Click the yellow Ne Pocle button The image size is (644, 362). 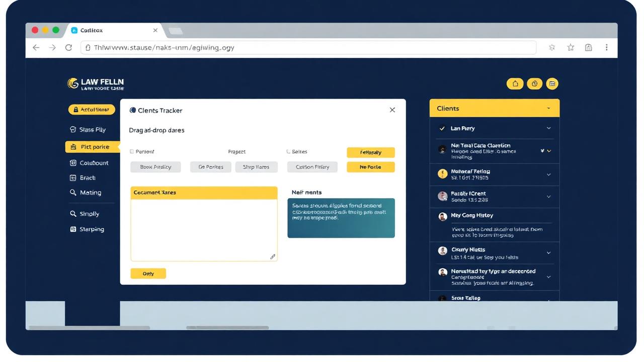pyautogui.click(x=371, y=167)
